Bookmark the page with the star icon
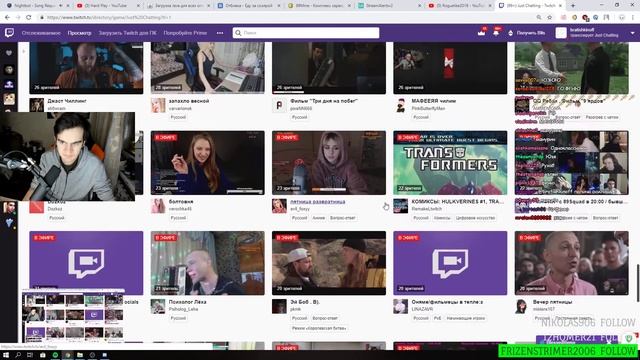The height and width of the screenshot is (360, 640). pyautogui.click(x=549, y=18)
